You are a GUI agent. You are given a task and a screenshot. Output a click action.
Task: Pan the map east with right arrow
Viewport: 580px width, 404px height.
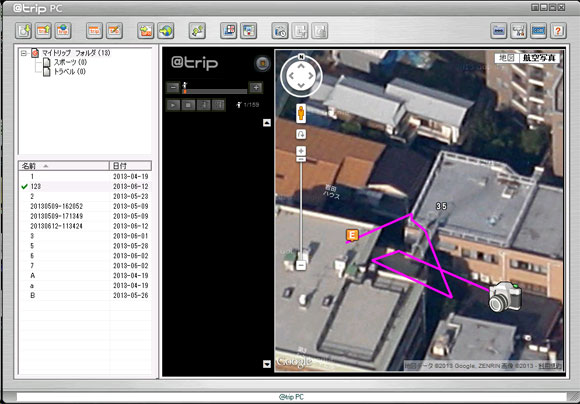[x=311, y=76]
